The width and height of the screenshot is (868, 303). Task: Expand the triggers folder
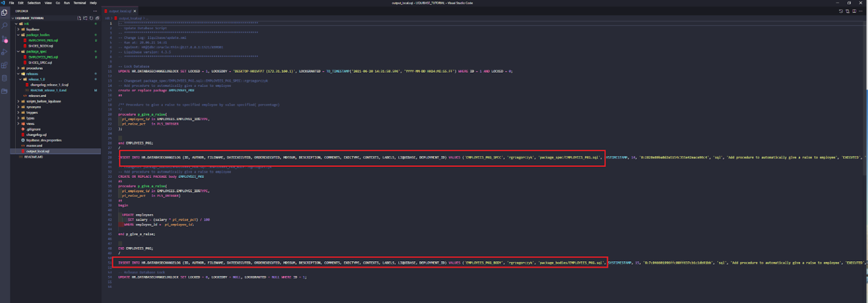click(x=55, y=112)
